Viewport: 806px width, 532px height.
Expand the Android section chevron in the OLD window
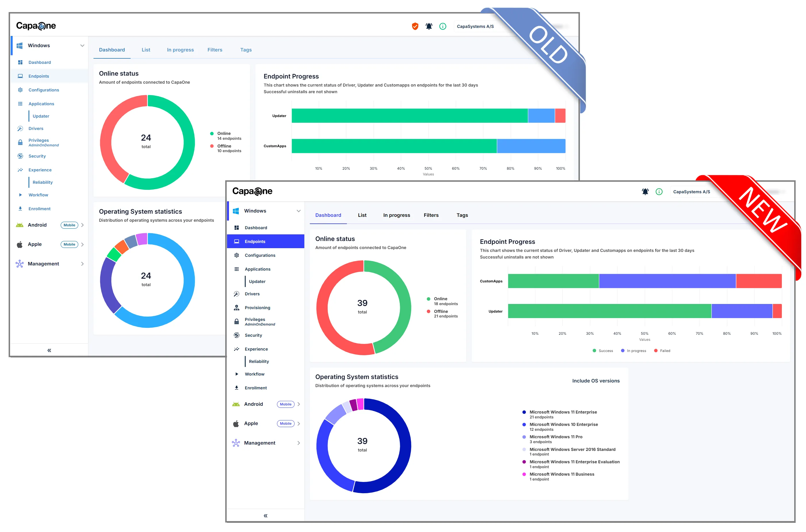[x=83, y=225]
